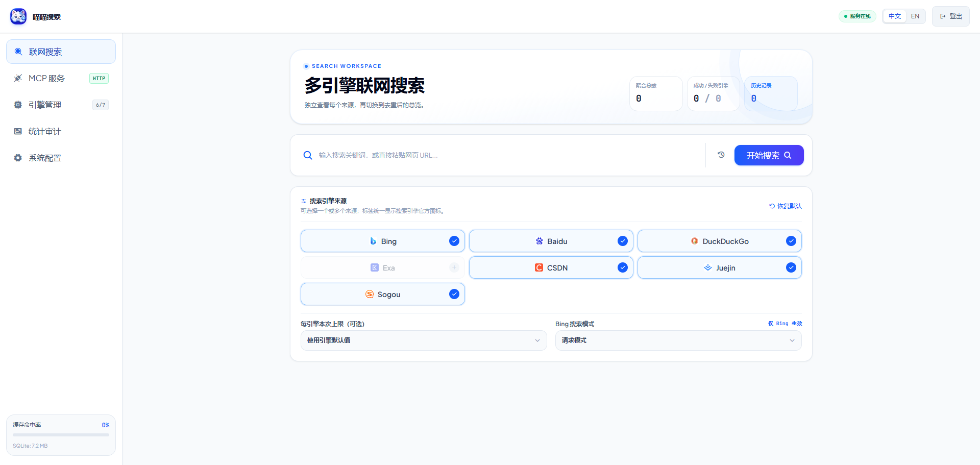Focus the search keyword input field
The image size is (980, 465).
click(508, 155)
